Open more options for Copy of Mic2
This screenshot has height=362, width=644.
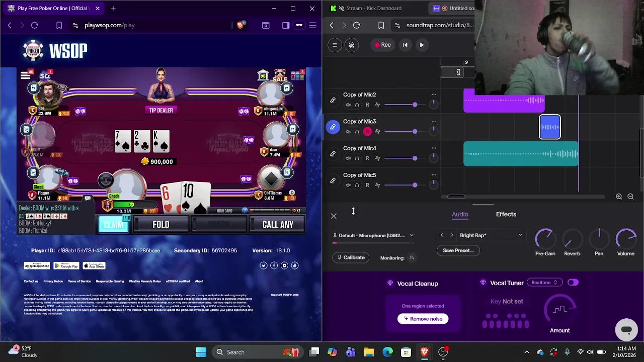(x=434, y=95)
